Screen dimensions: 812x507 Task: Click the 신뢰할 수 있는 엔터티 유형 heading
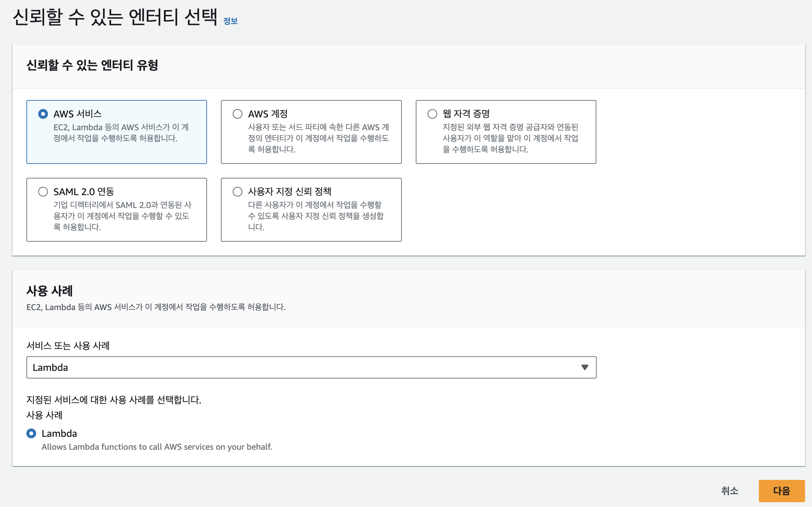pyautogui.click(x=92, y=65)
